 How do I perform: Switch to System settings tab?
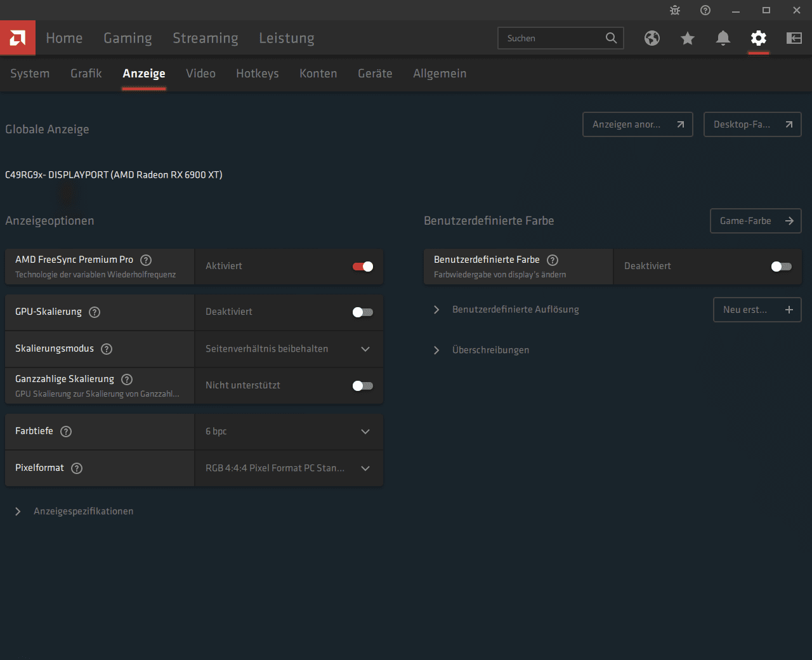(30, 74)
